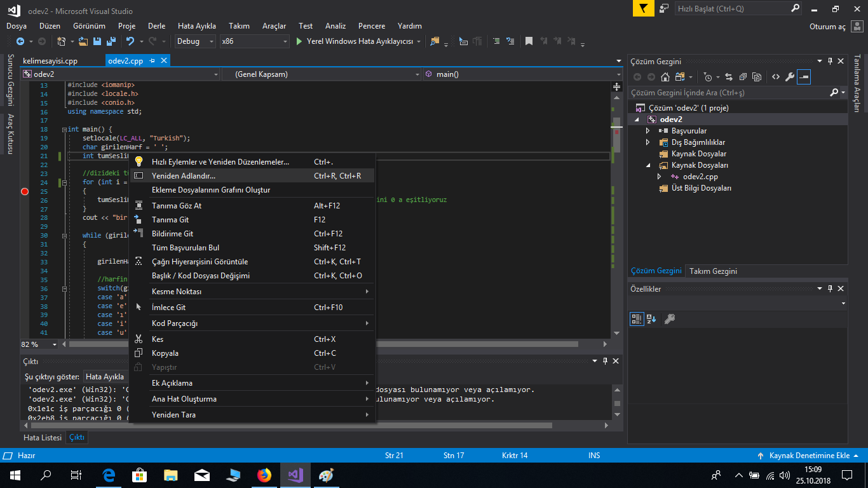Screen dimensions: 868x488
Task: Open the Hata Ayıkla menu in menu bar
Action: pyautogui.click(x=197, y=26)
